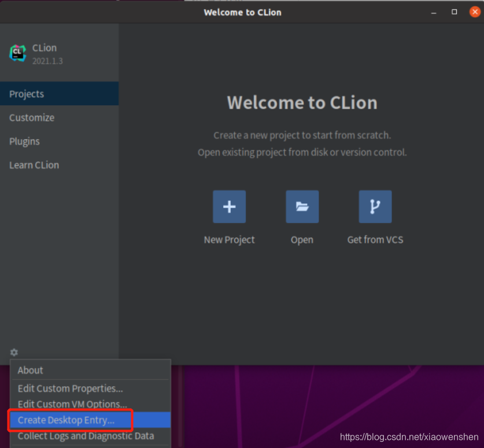Viewport: 484px width, 448px height.
Task: Click the CLion version 2021.1.3 text
Action: [x=47, y=61]
